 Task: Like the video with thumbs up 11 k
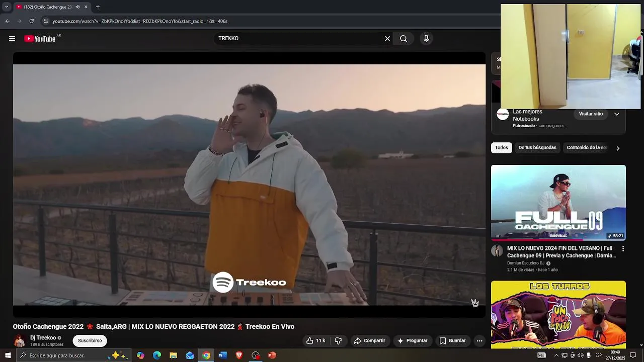point(315,341)
